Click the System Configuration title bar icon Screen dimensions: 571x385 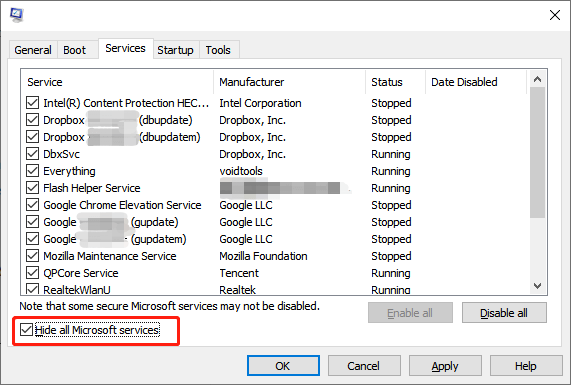(16, 15)
